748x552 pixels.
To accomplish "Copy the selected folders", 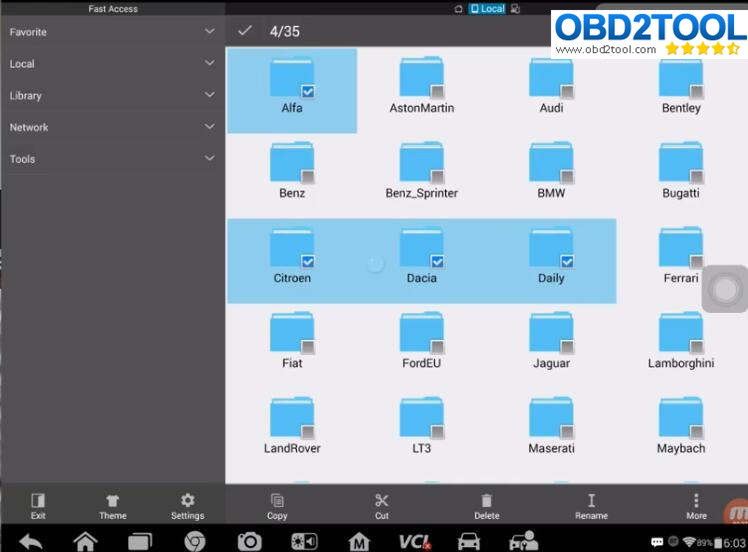I will click(x=277, y=506).
